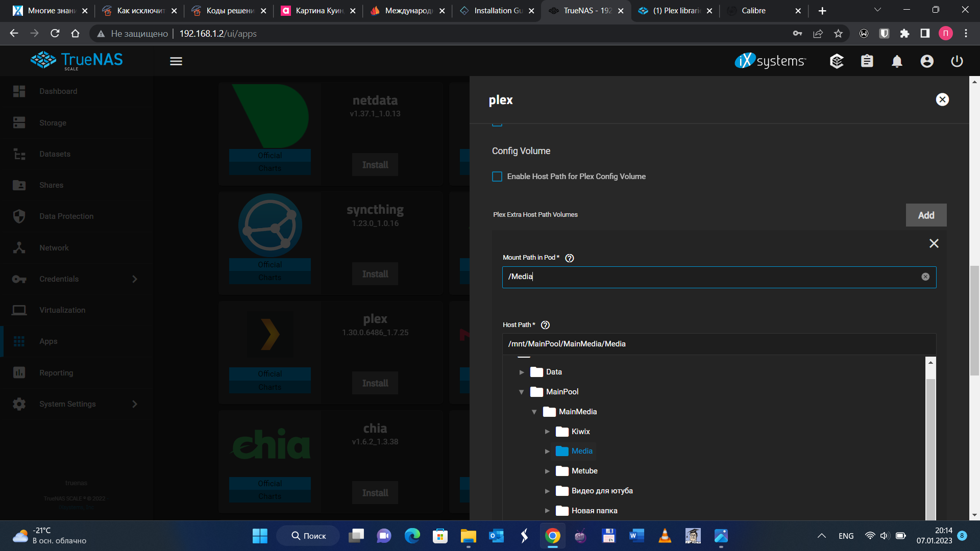Open the saved passwords key icon
This screenshot has width=980, height=551.
[x=797, y=33]
